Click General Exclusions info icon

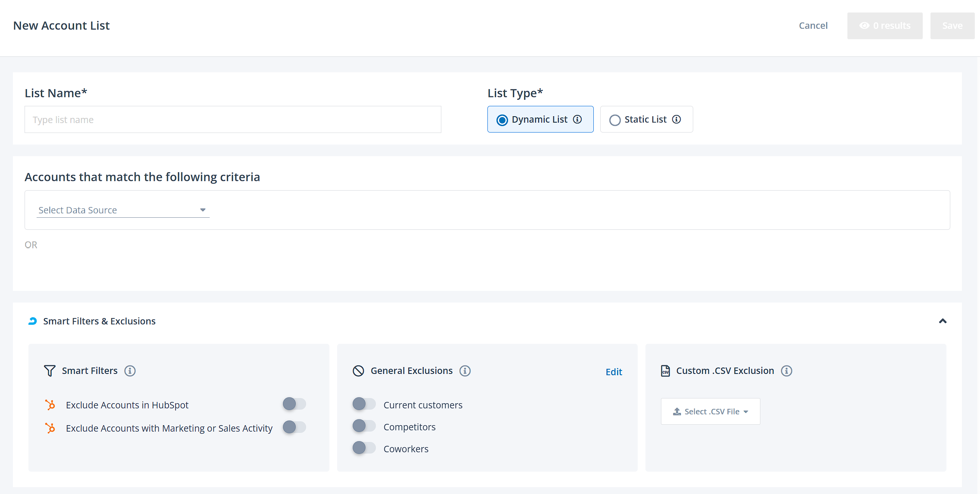(465, 371)
